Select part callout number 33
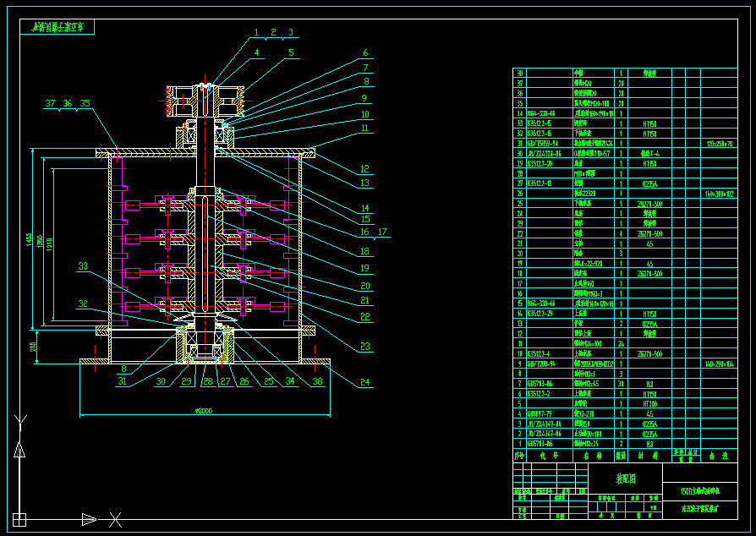 [83, 266]
